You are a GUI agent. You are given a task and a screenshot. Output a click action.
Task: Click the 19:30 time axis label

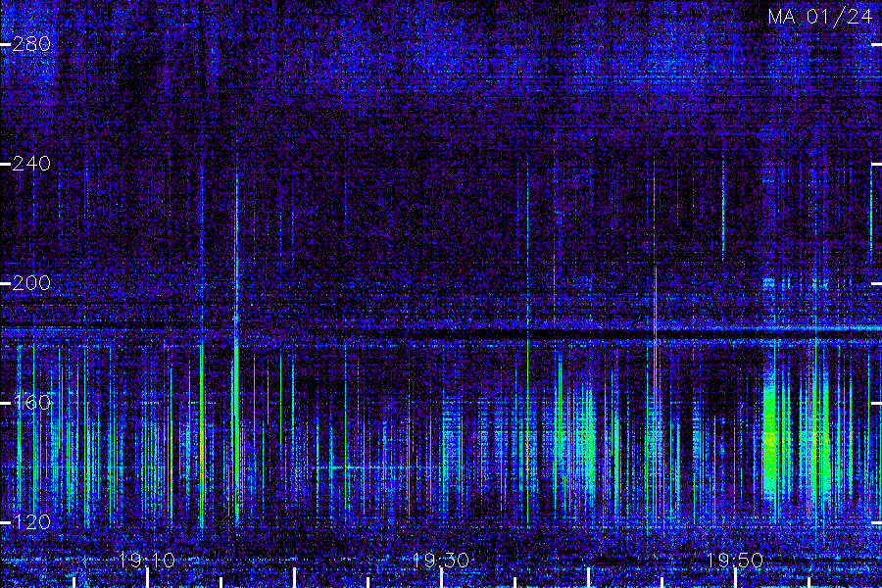point(441,560)
